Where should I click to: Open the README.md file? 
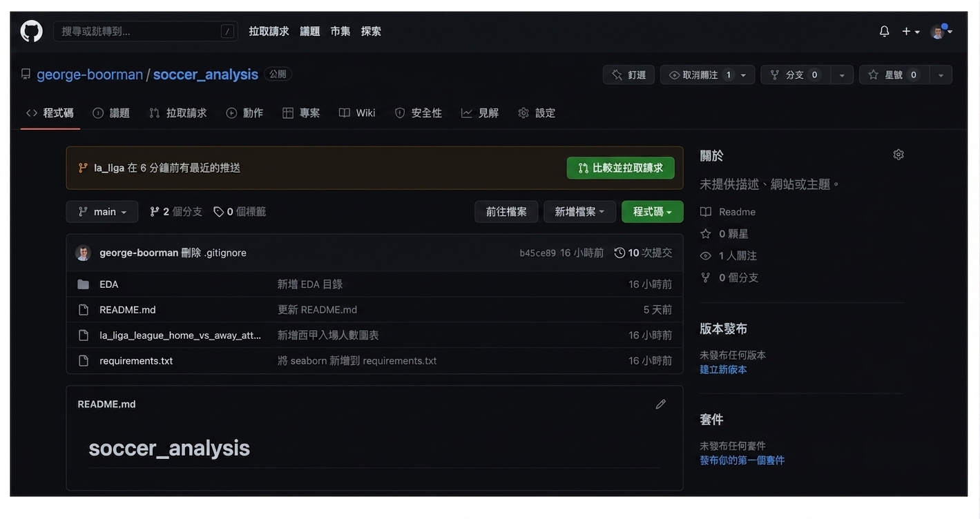coord(128,310)
